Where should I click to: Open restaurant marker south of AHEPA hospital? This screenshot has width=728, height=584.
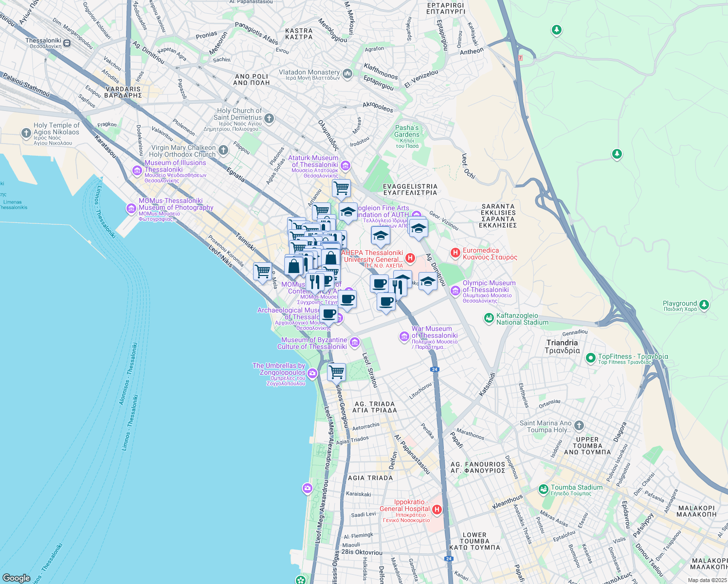(398, 288)
